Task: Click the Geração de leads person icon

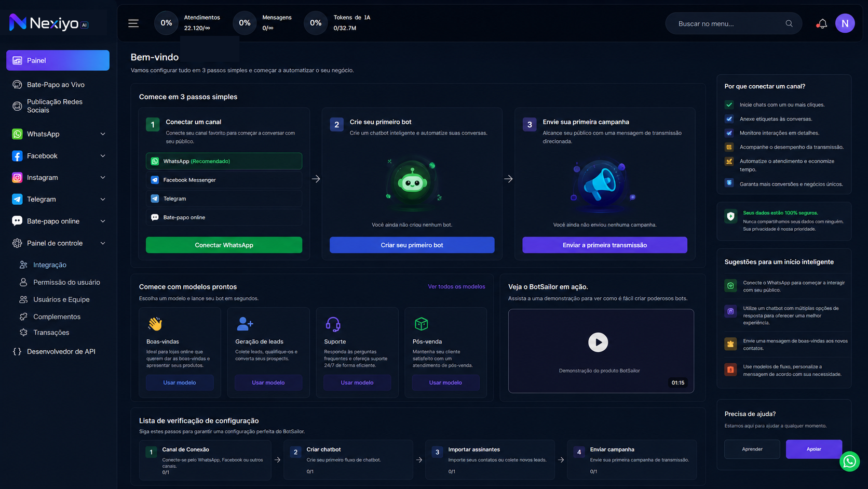Action: point(245,324)
